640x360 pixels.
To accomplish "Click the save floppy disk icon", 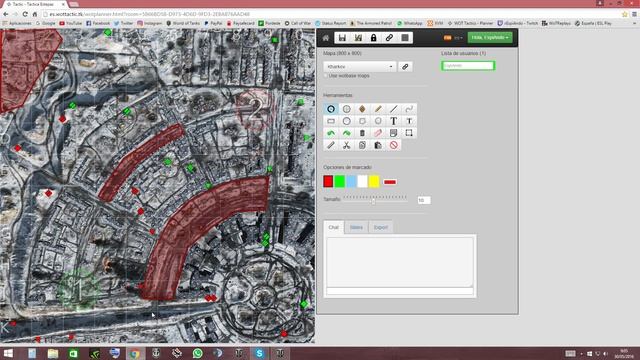I will pyautogui.click(x=342, y=38).
